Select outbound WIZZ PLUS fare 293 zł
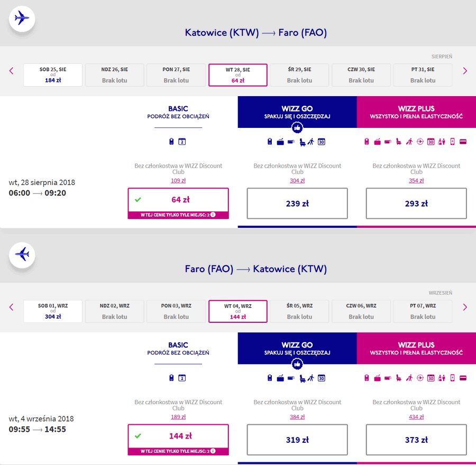Screen dimensions: 476x465 pos(416,203)
